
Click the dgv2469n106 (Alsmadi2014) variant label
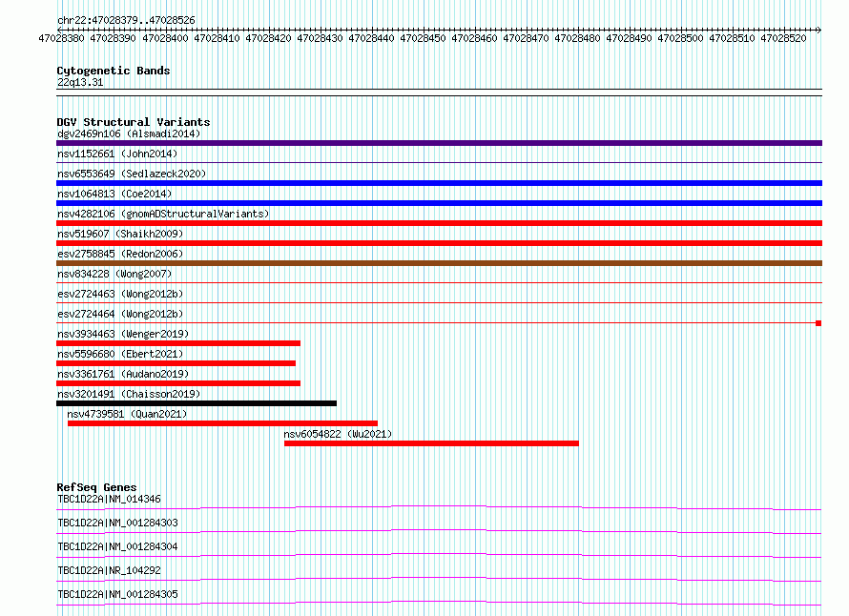pyautogui.click(x=129, y=133)
